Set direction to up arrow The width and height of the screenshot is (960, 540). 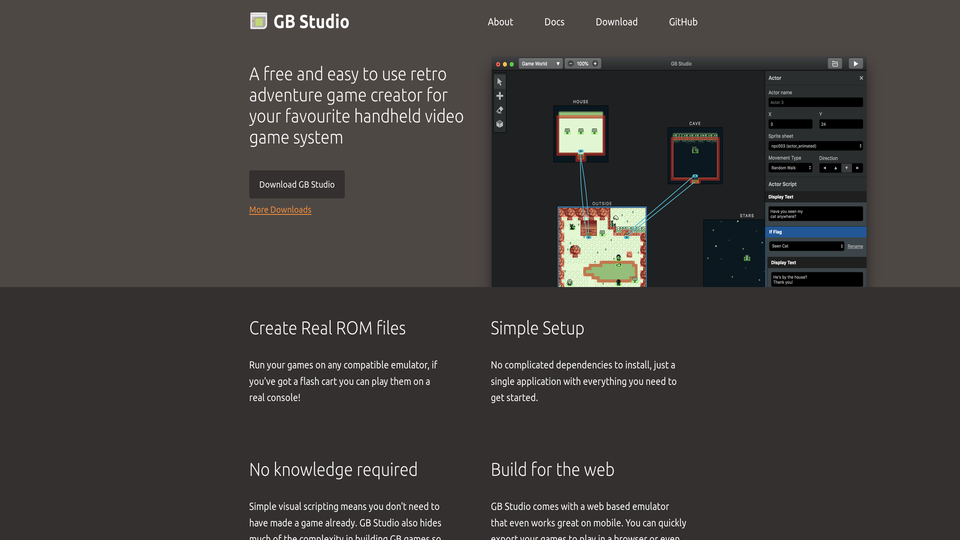pos(836,168)
